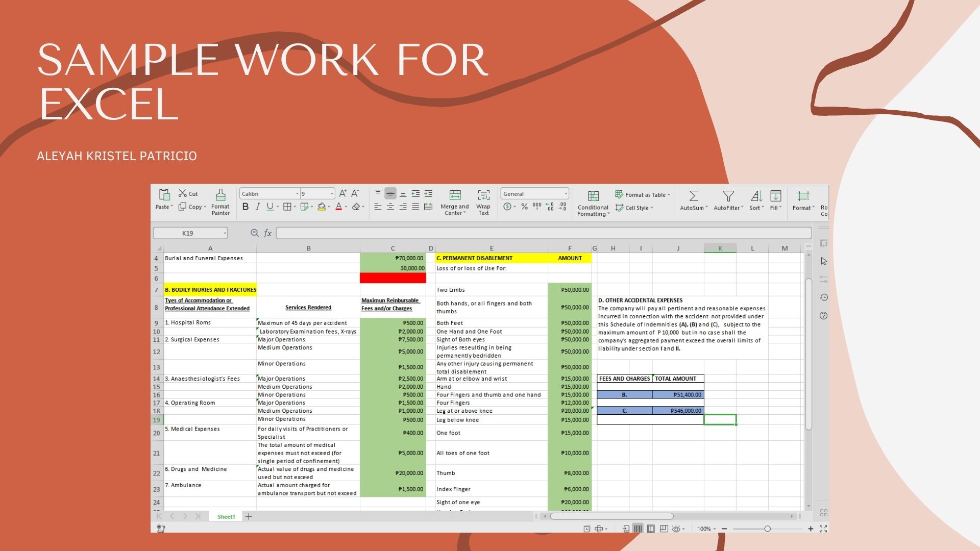Toggle bold formatting

[246, 207]
